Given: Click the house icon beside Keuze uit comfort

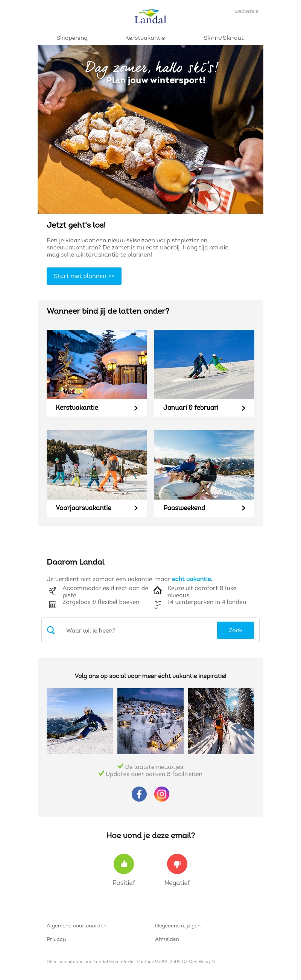Looking at the screenshot, I should tap(157, 590).
